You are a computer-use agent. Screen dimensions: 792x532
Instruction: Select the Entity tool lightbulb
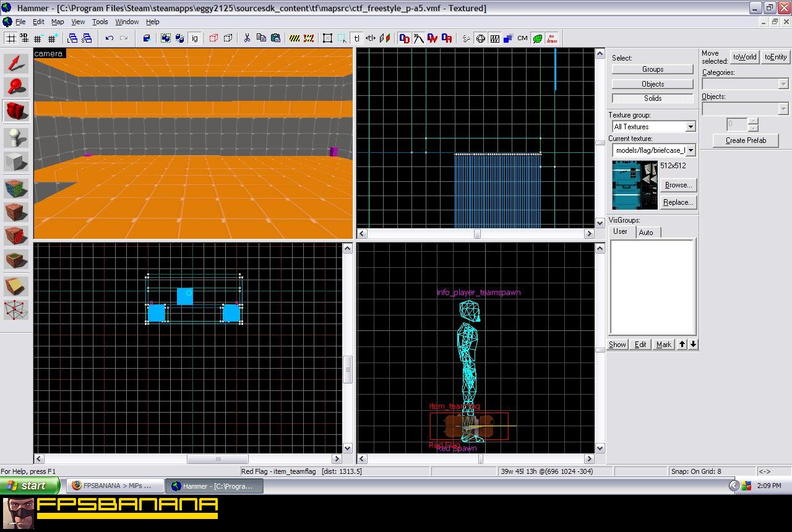16,138
